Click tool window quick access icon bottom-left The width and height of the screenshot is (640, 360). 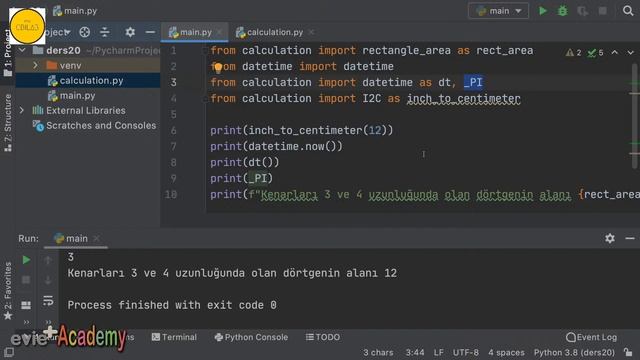tap(9, 352)
